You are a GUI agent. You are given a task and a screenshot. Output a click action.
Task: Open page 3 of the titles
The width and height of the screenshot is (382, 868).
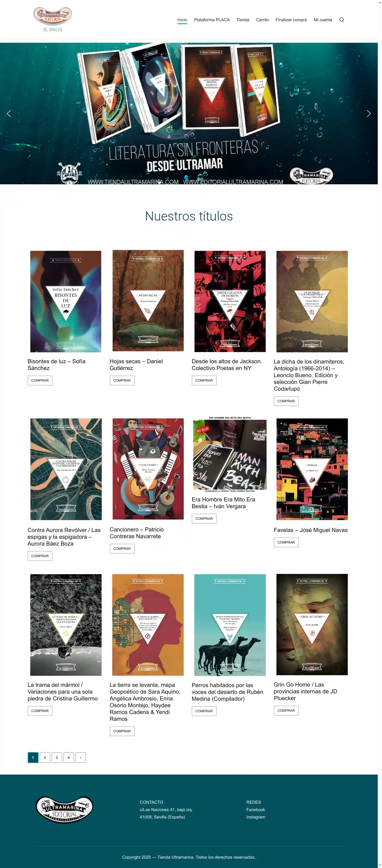[57, 758]
